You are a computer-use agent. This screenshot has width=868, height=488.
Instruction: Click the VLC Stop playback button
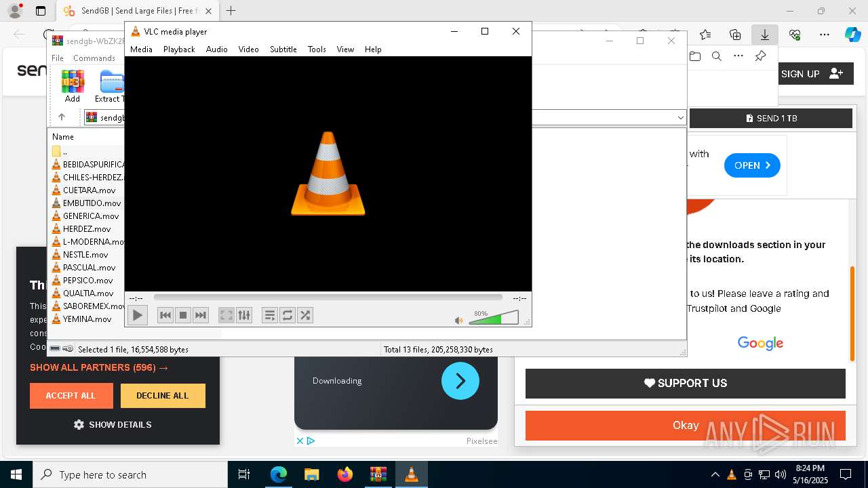click(x=182, y=315)
